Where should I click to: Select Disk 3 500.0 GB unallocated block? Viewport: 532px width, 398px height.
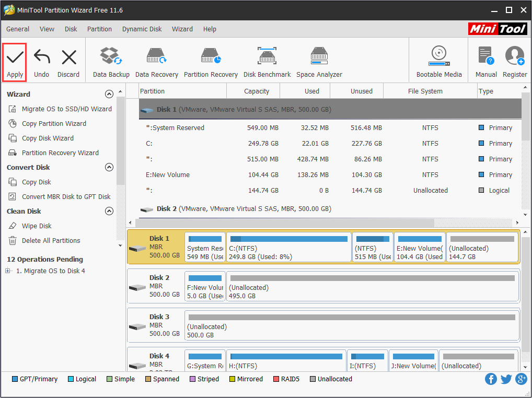click(352, 325)
